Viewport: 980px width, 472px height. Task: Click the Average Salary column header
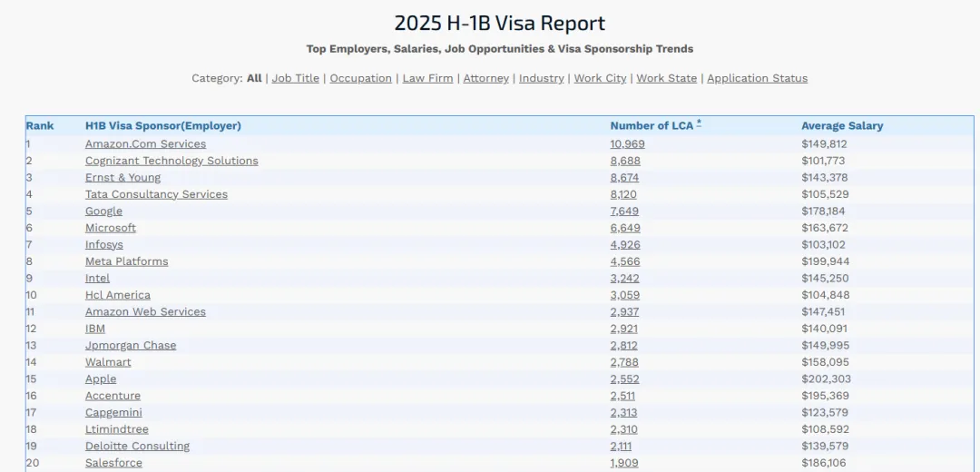[x=842, y=125]
